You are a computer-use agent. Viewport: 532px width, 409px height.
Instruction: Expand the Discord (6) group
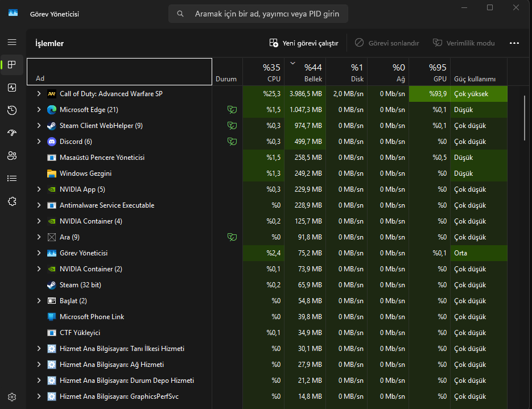[x=39, y=142]
